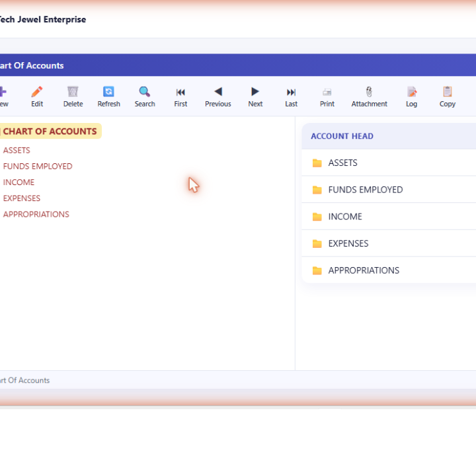
Task: Expand ASSETS in the tree
Action: 17,150
